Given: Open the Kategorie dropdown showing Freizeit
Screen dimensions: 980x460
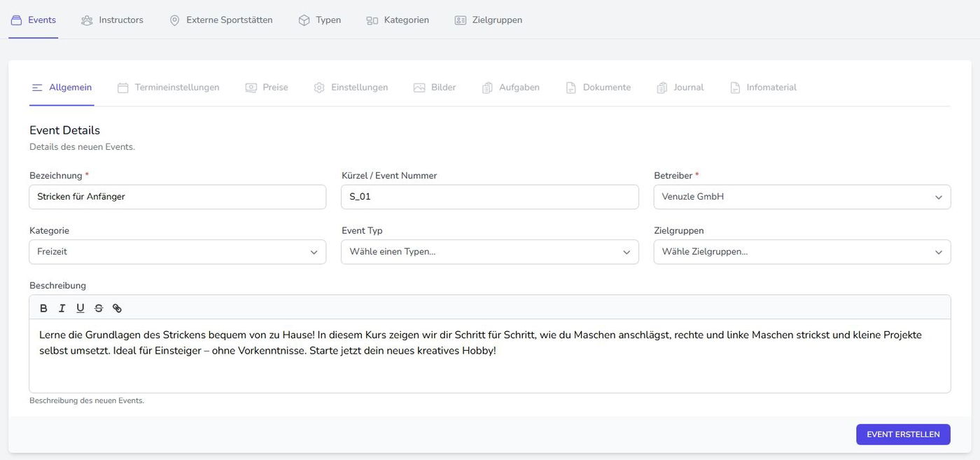Looking at the screenshot, I should pyautogui.click(x=177, y=252).
